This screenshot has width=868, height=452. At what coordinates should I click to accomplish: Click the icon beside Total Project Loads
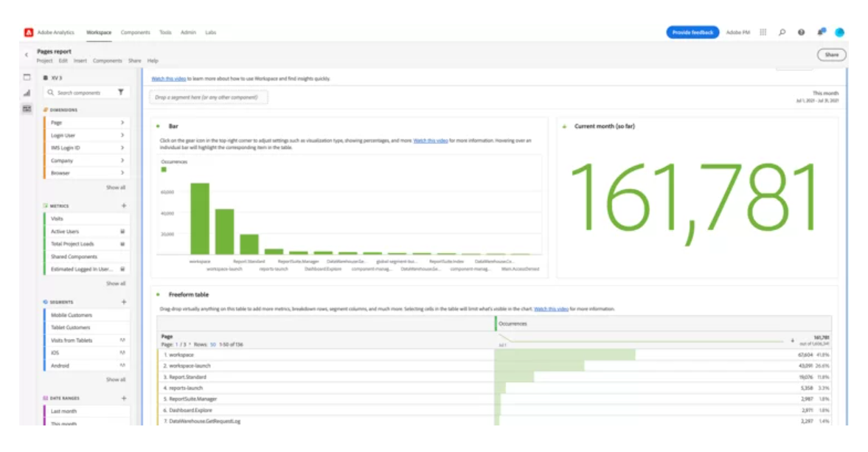(122, 244)
